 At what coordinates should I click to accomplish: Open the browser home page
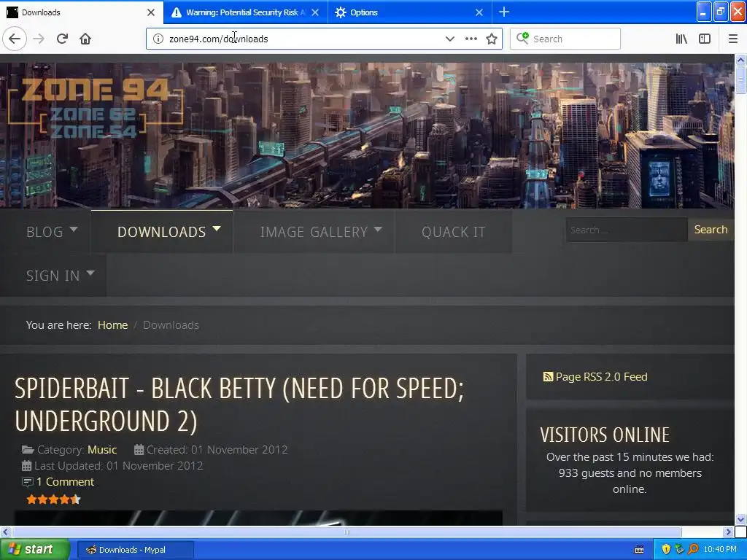tap(85, 39)
